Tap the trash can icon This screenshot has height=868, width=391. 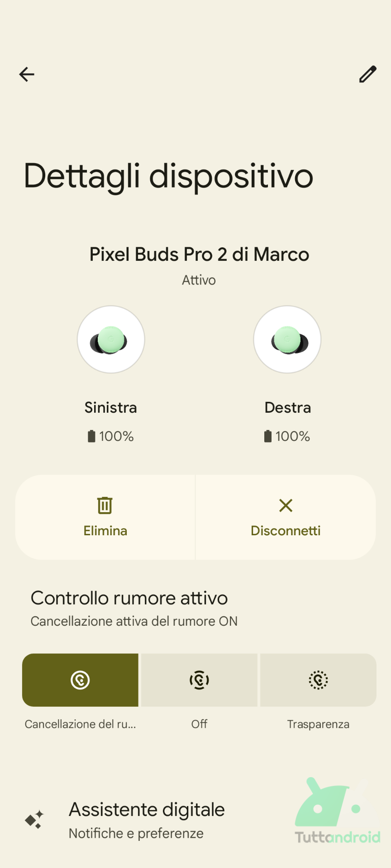click(x=105, y=505)
